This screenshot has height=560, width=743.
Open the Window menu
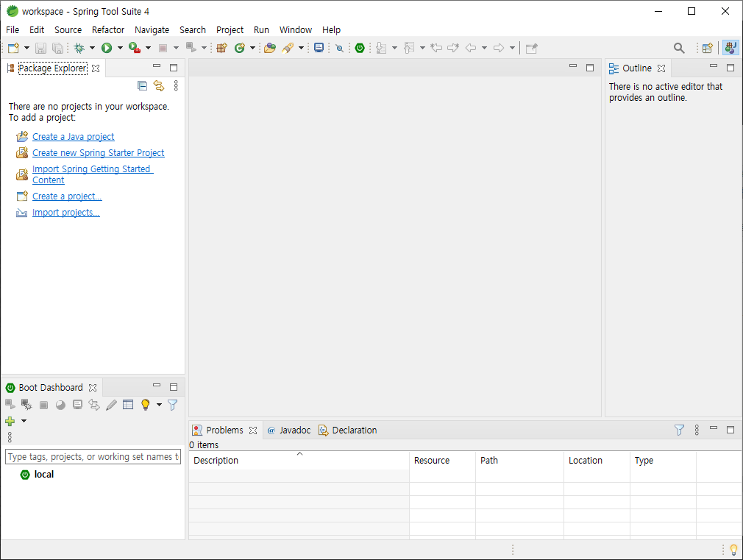pos(295,30)
